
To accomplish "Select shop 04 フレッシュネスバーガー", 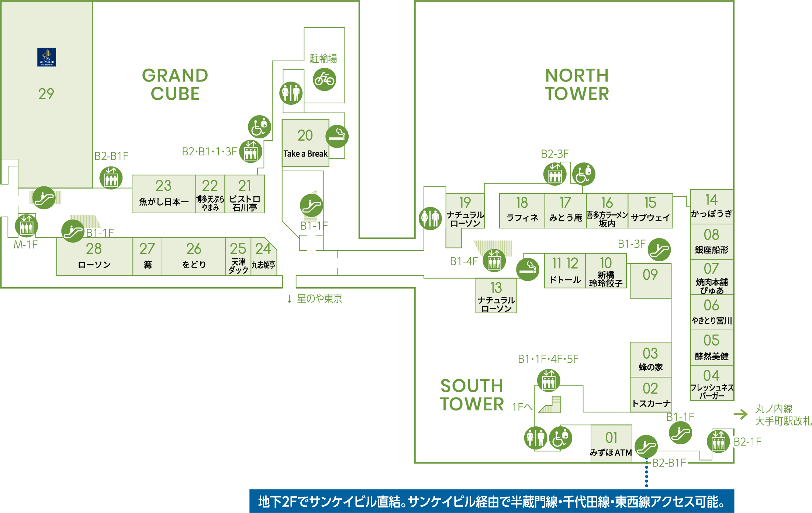I will tap(712, 383).
